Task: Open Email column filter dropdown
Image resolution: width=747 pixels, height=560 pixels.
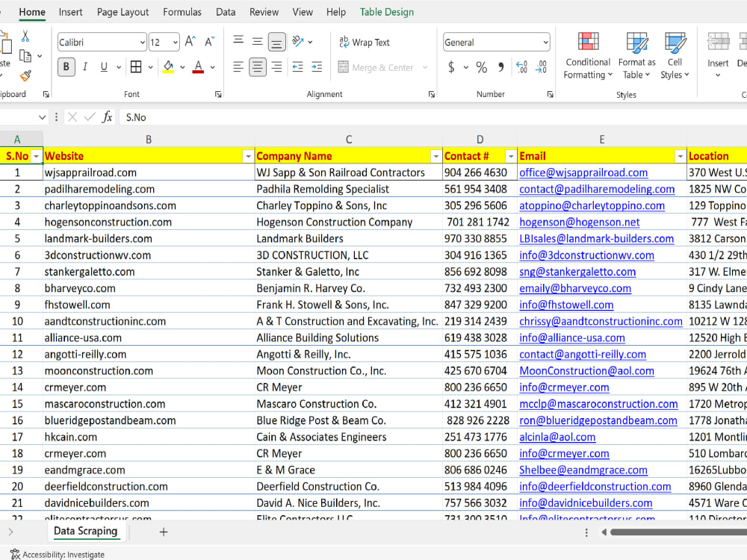Action: pyautogui.click(x=681, y=156)
